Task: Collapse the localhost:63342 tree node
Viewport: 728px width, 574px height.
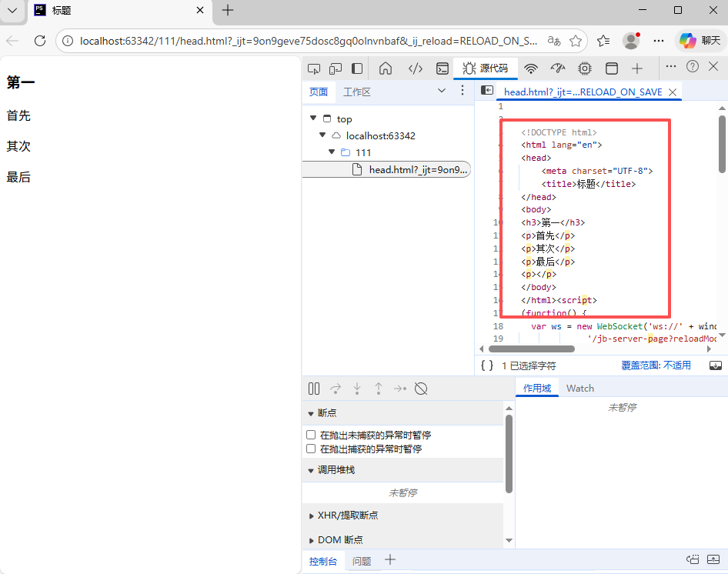Action: pos(322,135)
